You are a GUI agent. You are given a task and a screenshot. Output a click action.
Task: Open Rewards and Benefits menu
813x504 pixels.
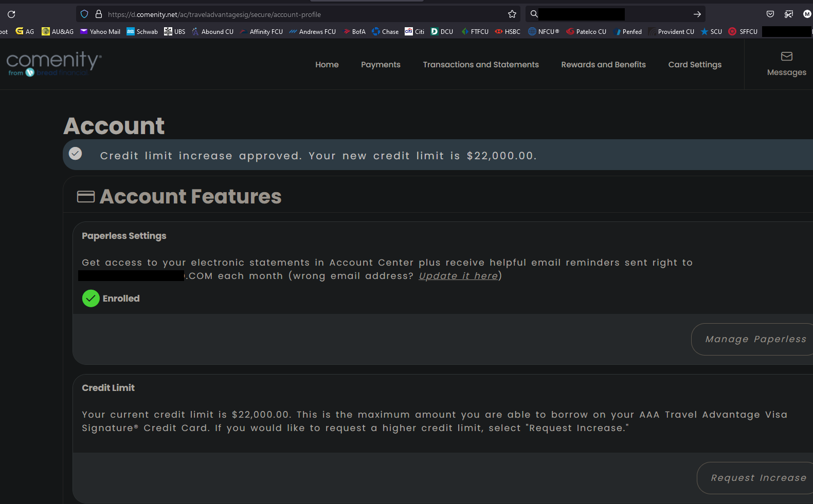(603, 65)
